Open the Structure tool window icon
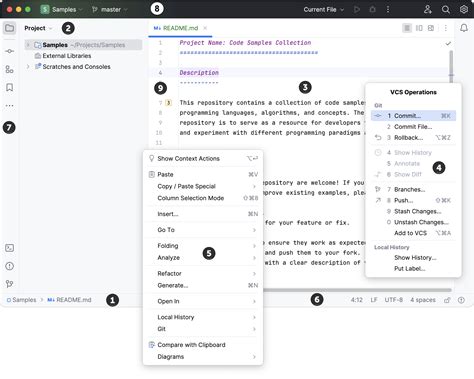 [10, 69]
